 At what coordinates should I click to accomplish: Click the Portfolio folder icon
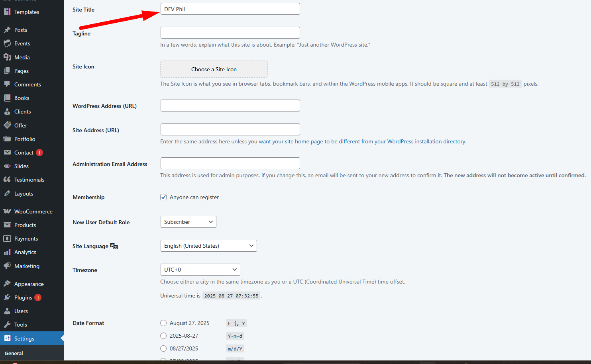tap(7, 139)
